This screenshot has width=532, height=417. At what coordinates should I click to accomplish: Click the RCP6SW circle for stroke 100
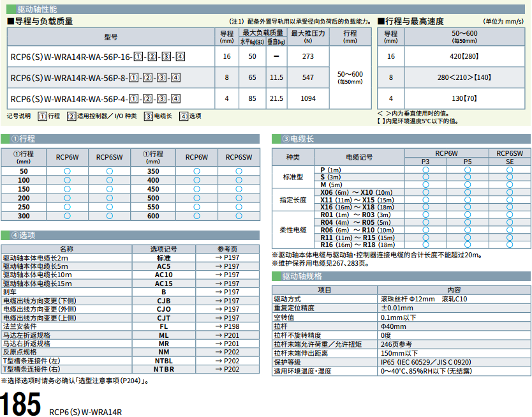tap(109, 180)
